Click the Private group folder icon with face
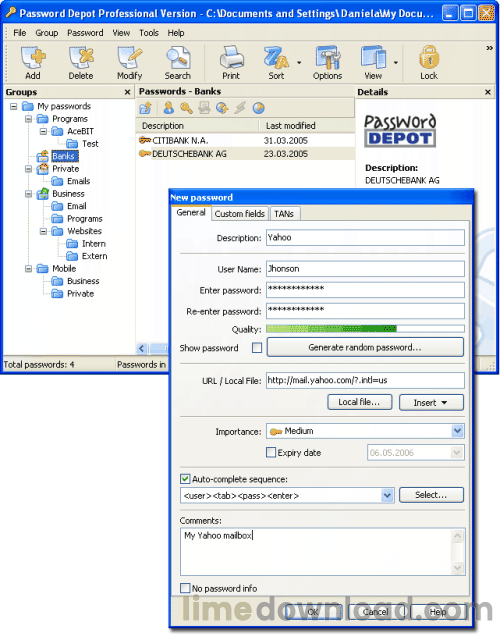The width and height of the screenshot is (500, 640). click(x=42, y=169)
